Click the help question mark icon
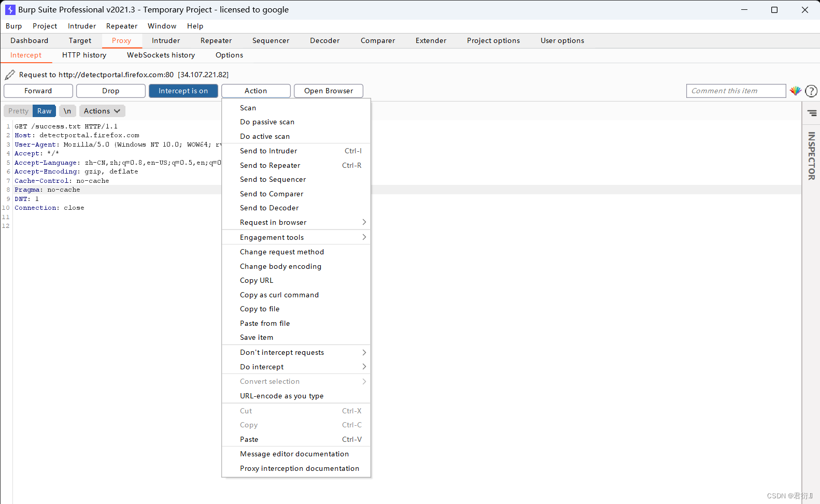820x504 pixels. [811, 91]
